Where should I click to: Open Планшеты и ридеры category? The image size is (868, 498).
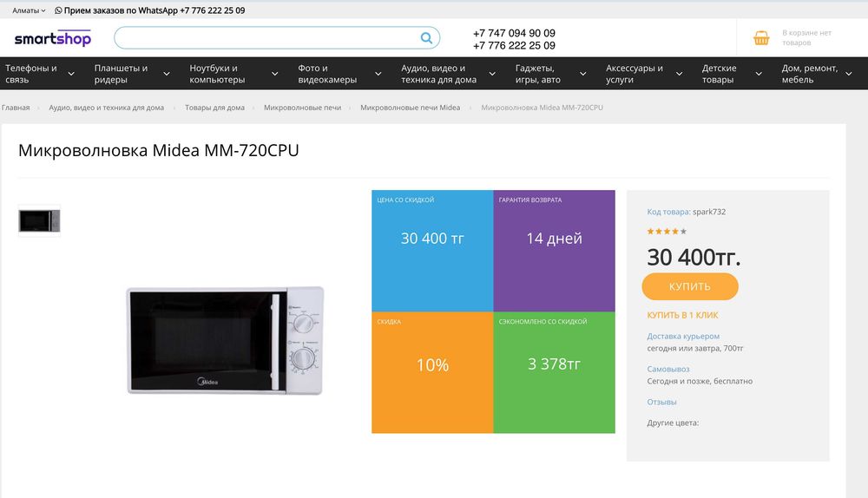pos(121,74)
